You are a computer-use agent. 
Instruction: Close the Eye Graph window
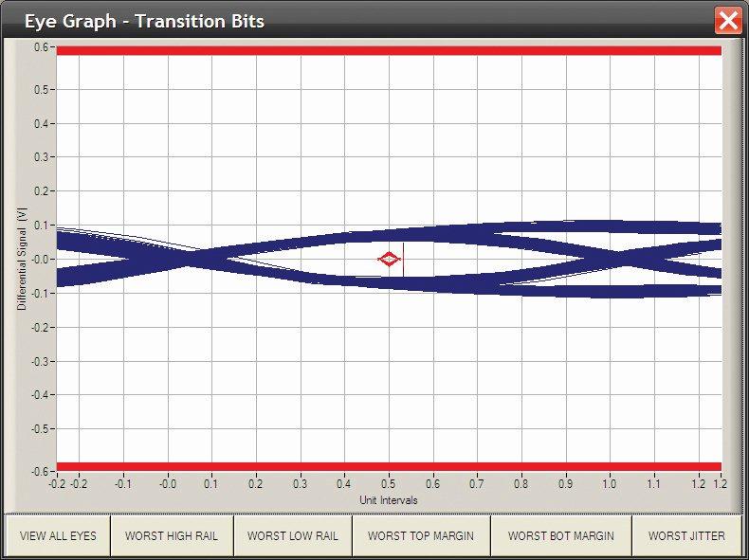pyautogui.click(x=727, y=20)
